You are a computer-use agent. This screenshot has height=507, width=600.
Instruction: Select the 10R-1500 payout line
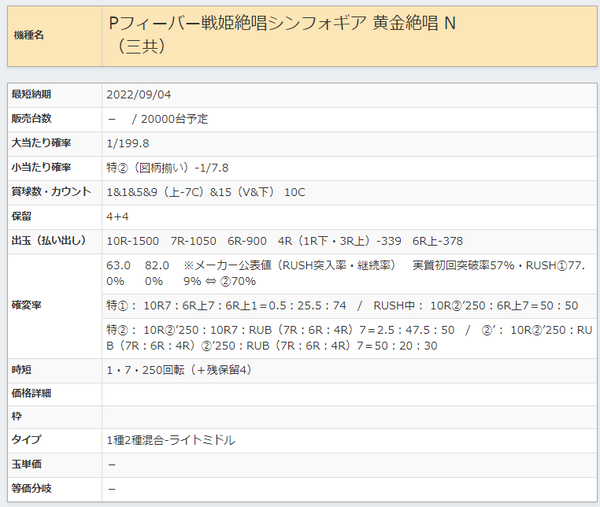[x=285, y=241]
